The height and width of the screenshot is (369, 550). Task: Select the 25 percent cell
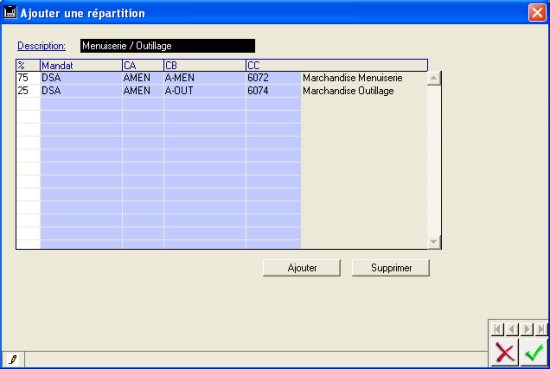tap(28, 91)
